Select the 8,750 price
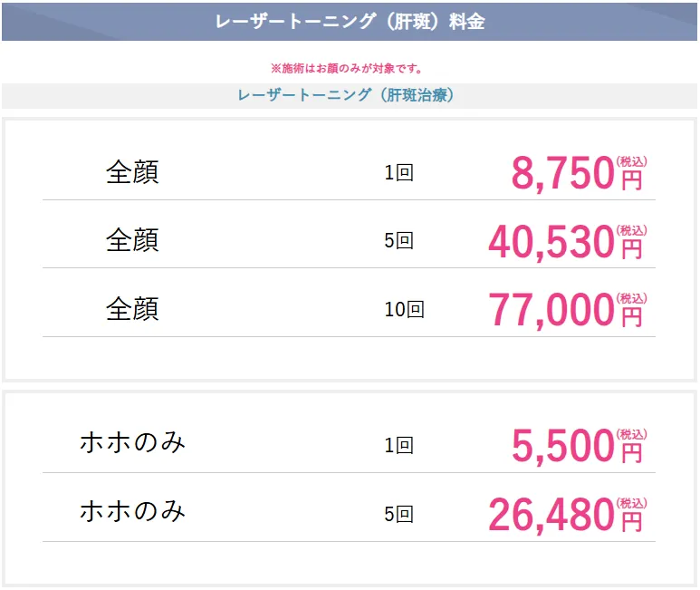 [562, 174]
